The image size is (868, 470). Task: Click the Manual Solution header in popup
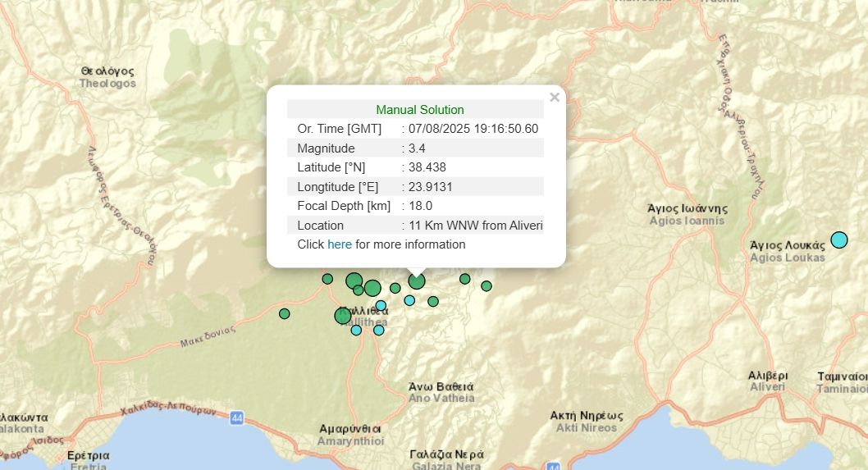(x=419, y=110)
